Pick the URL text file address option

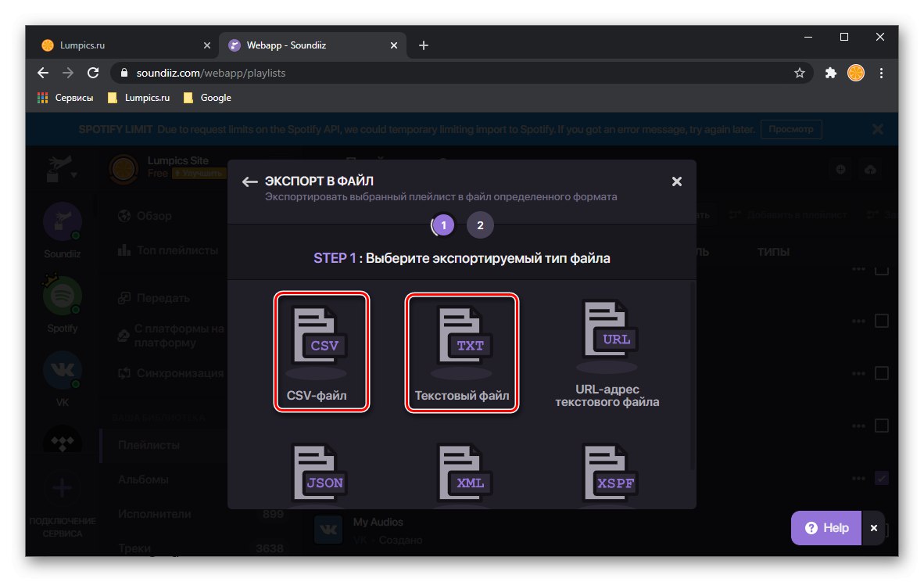pyautogui.click(x=607, y=354)
